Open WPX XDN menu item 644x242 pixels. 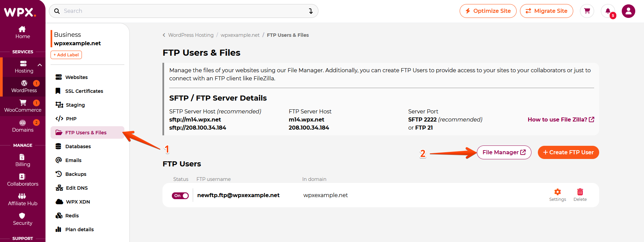tap(87, 202)
